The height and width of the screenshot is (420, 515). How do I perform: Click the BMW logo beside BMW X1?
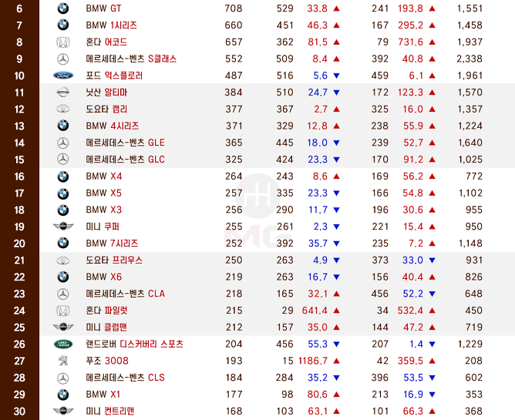pos(63,395)
